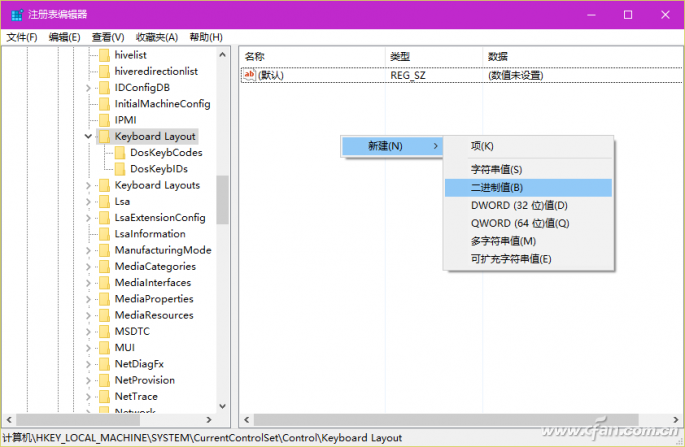Expand the NetDiagFx key

[x=88, y=364]
